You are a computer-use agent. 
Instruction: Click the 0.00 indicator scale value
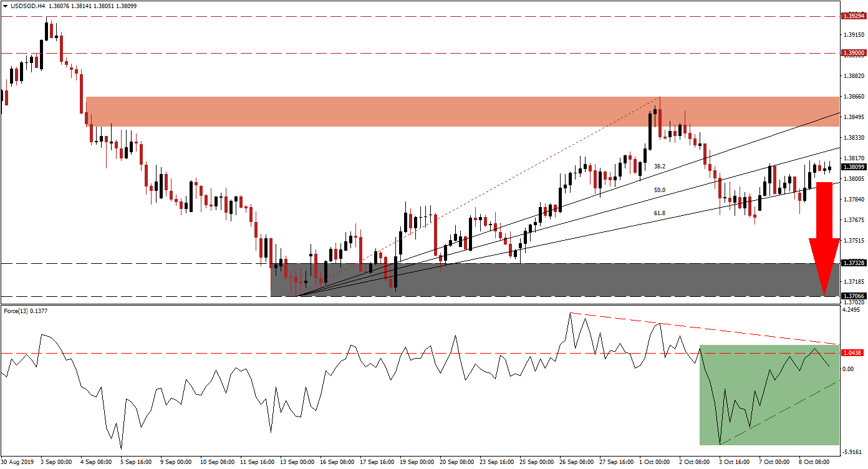848,369
